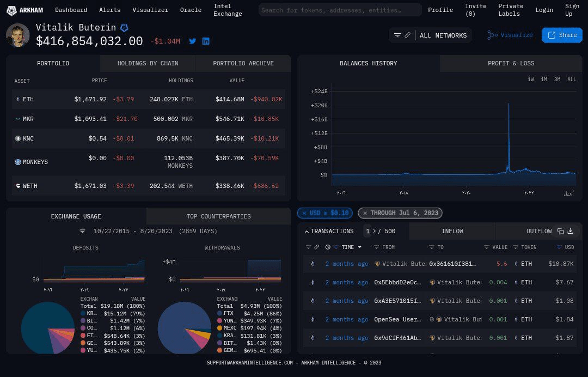Click the ETH asset icon in the portfolio

click(x=17, y=99)
